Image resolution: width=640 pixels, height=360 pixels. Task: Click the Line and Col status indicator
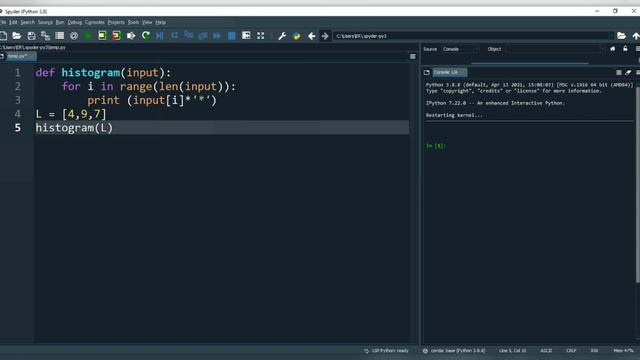(x=512, y=351)
